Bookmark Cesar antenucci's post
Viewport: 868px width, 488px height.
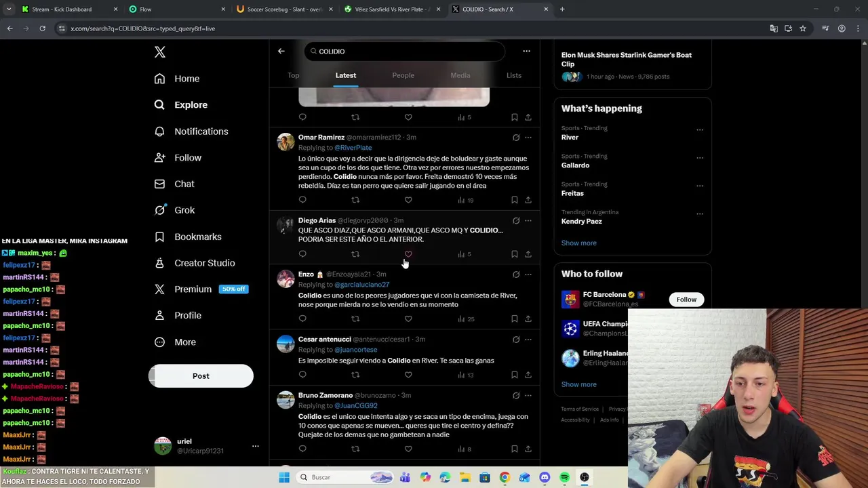(515, 375)
